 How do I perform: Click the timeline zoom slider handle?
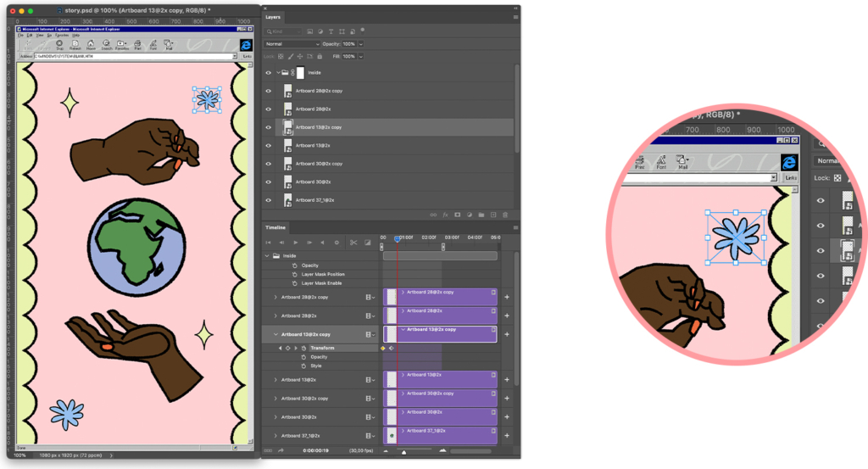403,452
